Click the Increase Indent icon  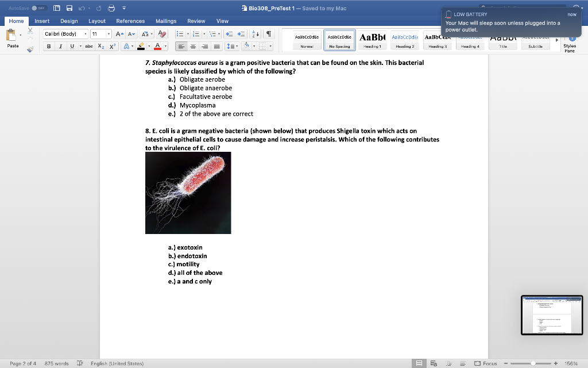tap(241, 34)
